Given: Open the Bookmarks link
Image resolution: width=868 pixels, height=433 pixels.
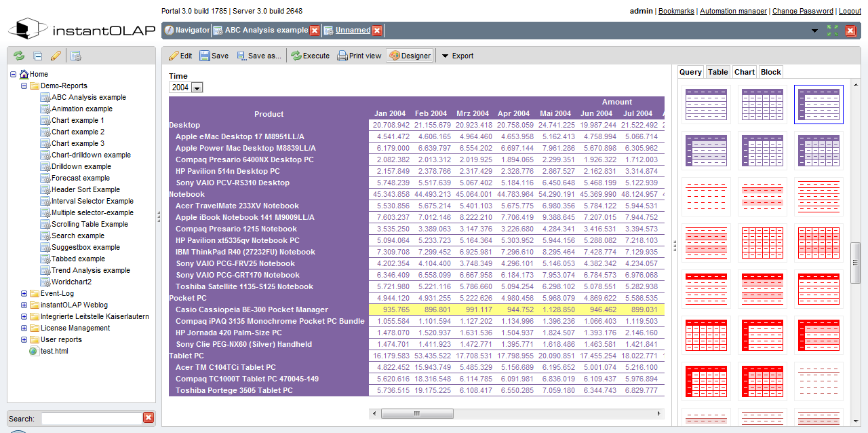Looking at the screenshot, I should 676,11.
